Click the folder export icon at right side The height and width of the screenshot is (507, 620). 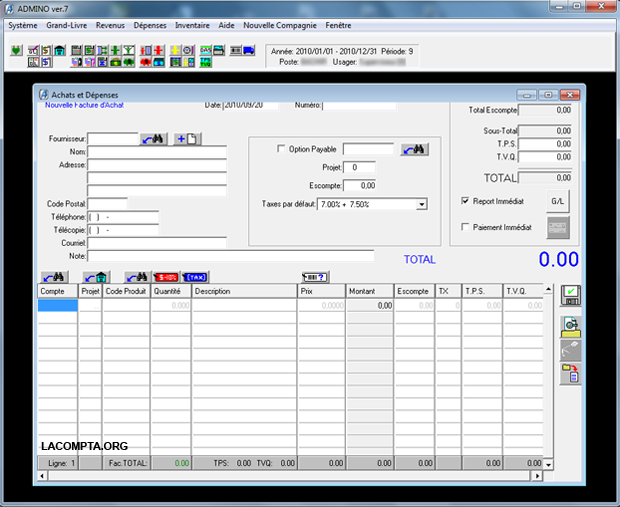click(571, 374)
